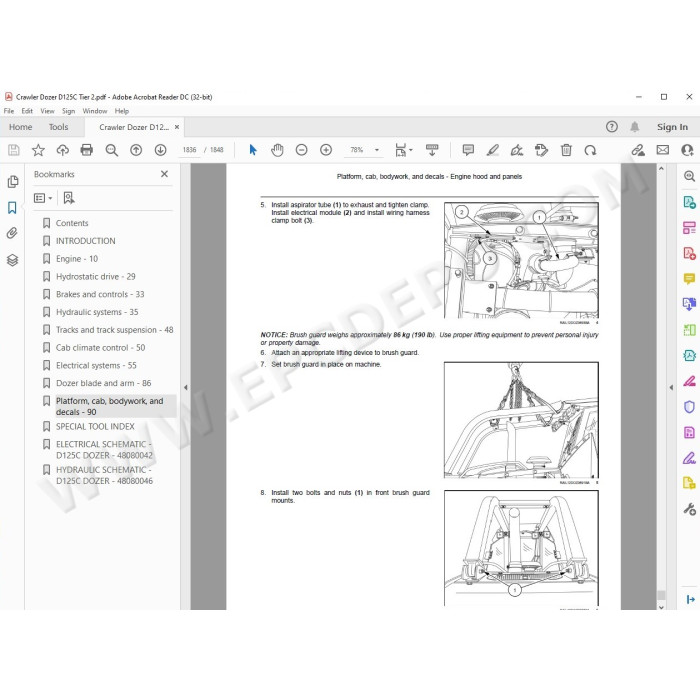Screen dimensions: 700x700
Task: Add a sticky note comment
Action: [x=468, y=150]
